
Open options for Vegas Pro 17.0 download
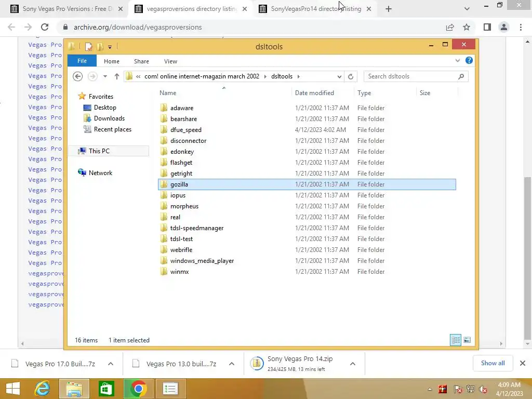[x=111, y=364]
